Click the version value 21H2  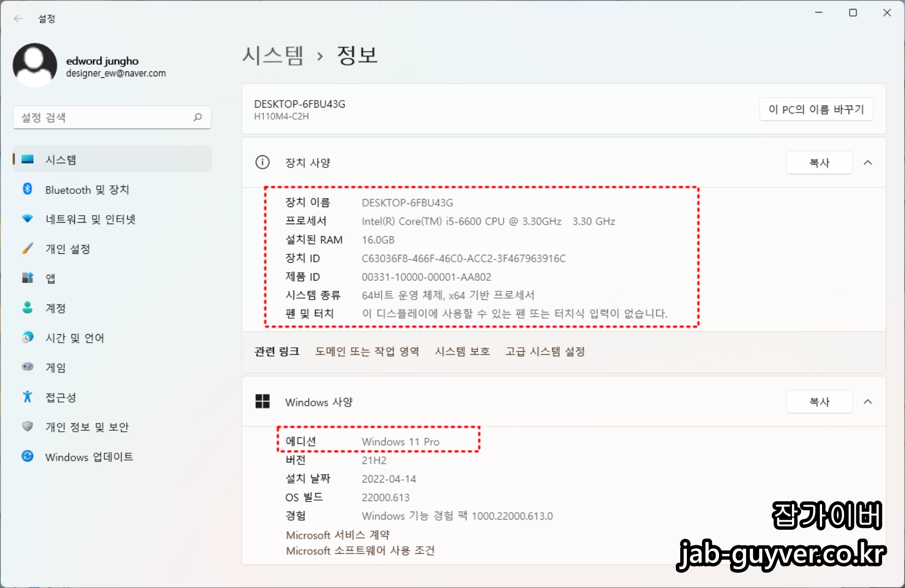(x=374, y=460)
